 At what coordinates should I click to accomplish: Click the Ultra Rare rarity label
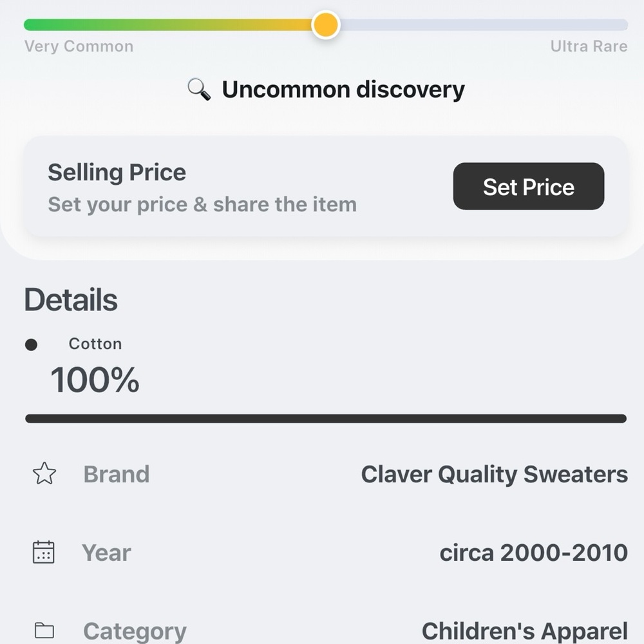[589, 46]
